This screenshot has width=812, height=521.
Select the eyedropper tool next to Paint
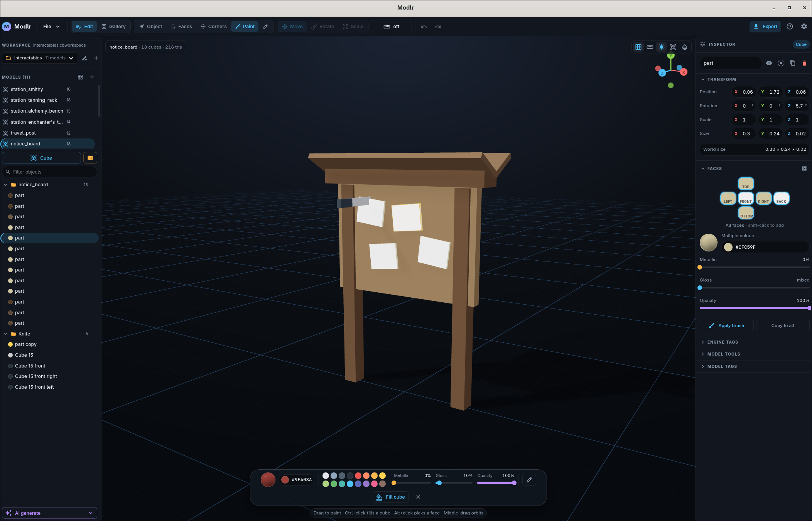(x=265, y=27)
